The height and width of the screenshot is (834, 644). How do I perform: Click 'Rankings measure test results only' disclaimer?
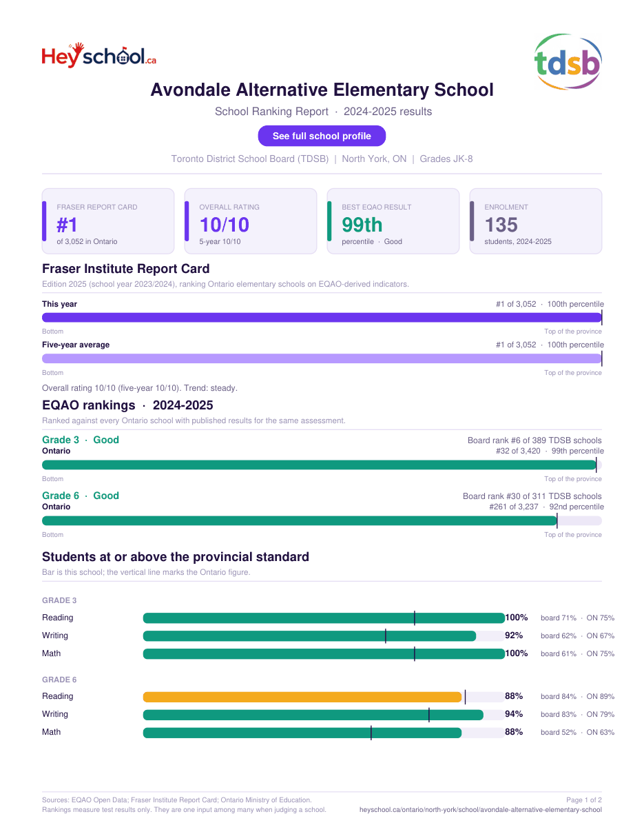184,810
